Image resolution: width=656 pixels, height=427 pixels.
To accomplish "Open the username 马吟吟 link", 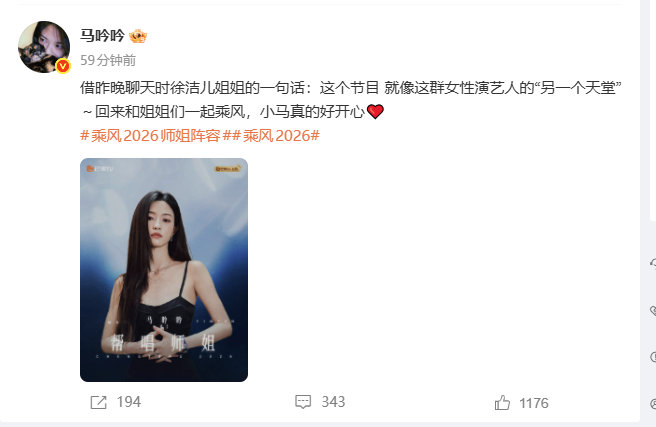I will [102, 36].
